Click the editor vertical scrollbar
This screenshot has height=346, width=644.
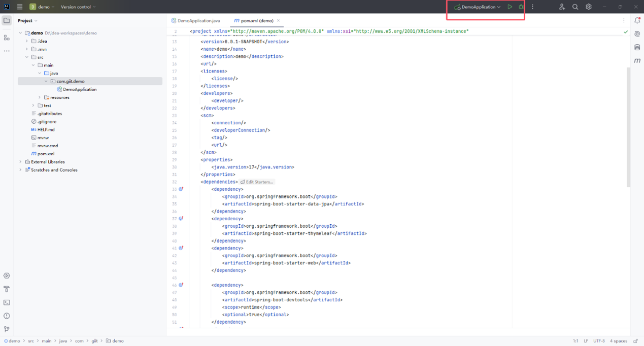click(628, 127)
